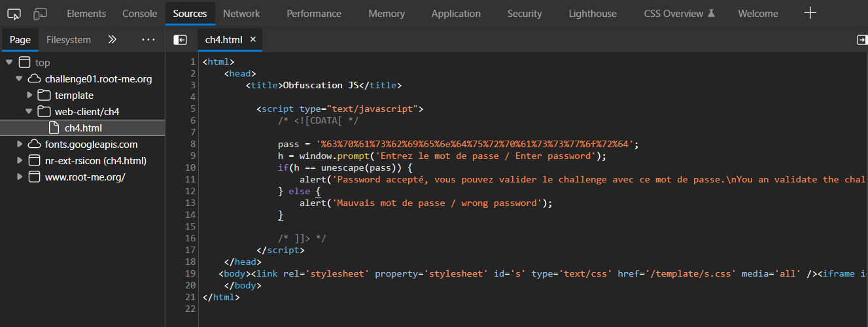Expand the www.root-me.org/ node arrow
Image resolution: width=868 pixels, height=327 pixels.
coord(19,177)
